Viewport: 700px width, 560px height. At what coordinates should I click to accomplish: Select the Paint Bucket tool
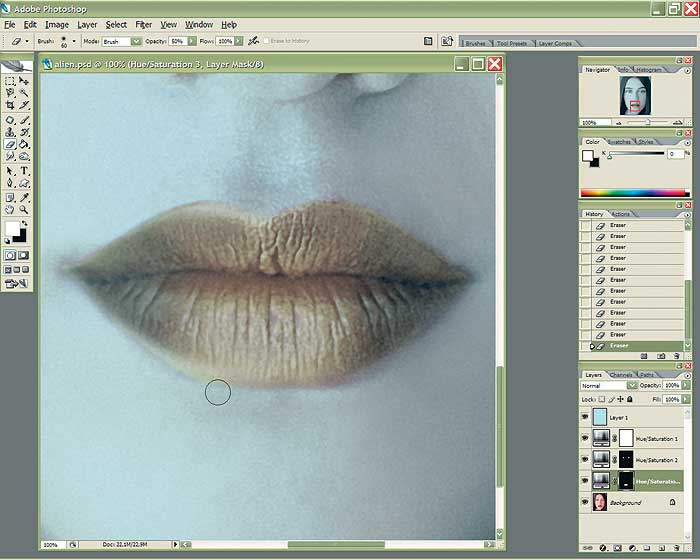click(x=24, y=144)
